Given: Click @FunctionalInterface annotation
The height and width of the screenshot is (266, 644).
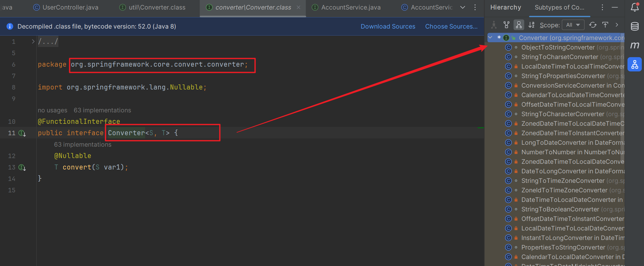Looking at the screenshot, I should click(79, 122).
